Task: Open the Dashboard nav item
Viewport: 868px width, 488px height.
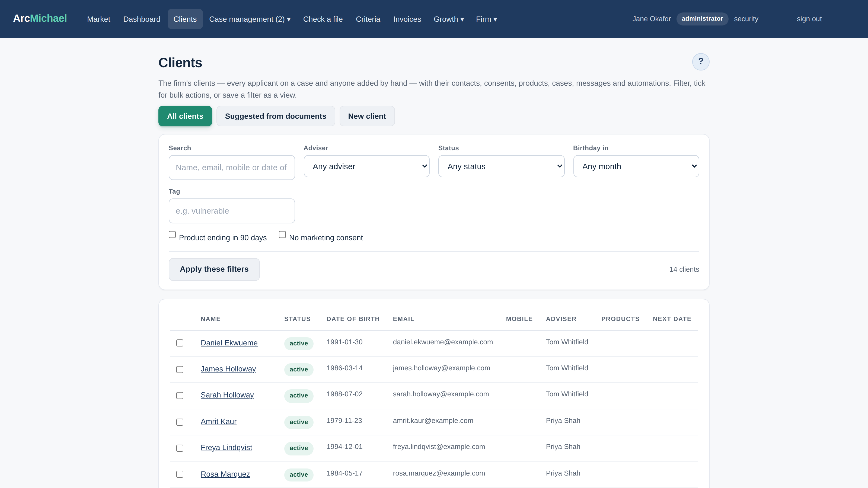Action: coord(142,19)
